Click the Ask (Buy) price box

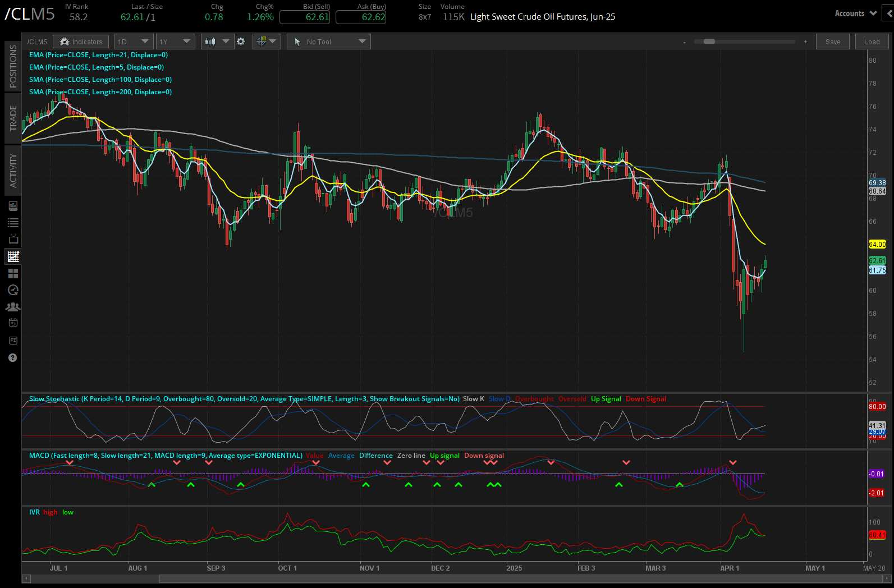coord(361,17)
